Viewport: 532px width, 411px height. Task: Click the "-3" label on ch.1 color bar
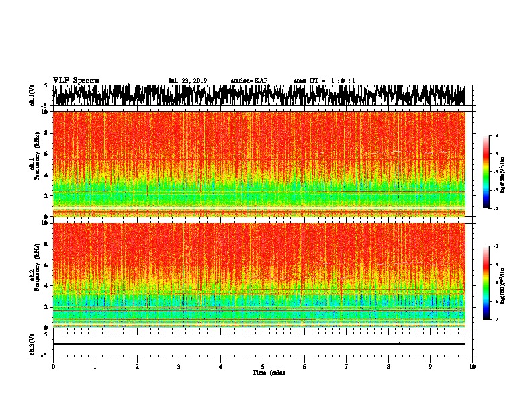pos(495,136)
